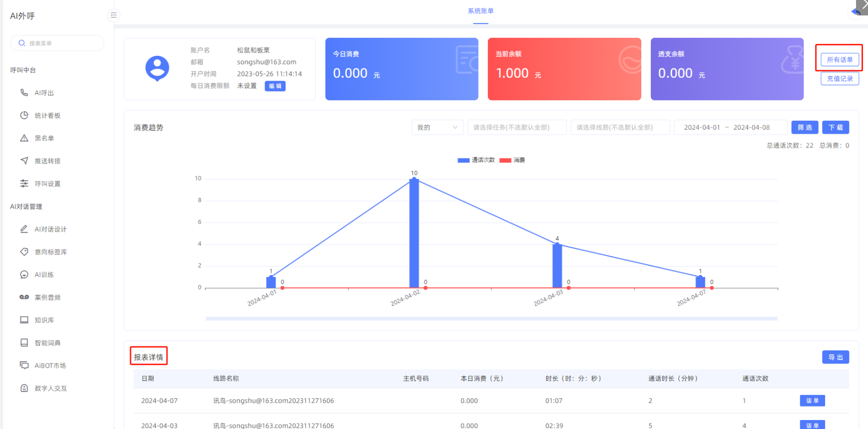
Task: Switch to the 系统账单 tab
Action: pyautogui.click(x=480, y=11)
